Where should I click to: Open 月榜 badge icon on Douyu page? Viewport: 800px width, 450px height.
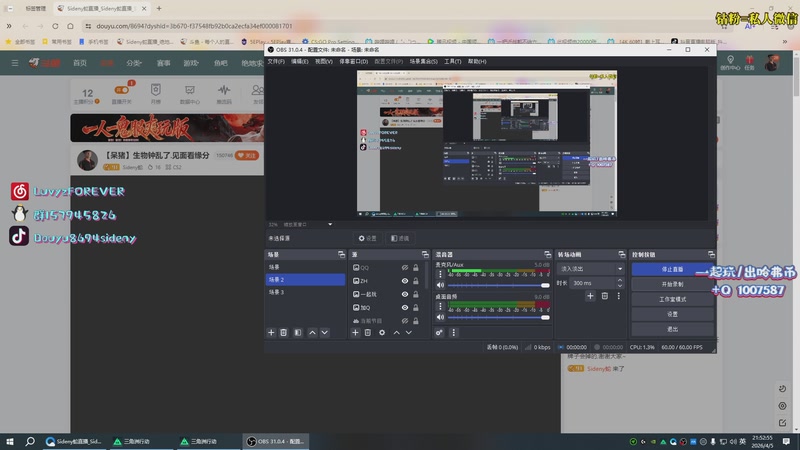[156, 93]
